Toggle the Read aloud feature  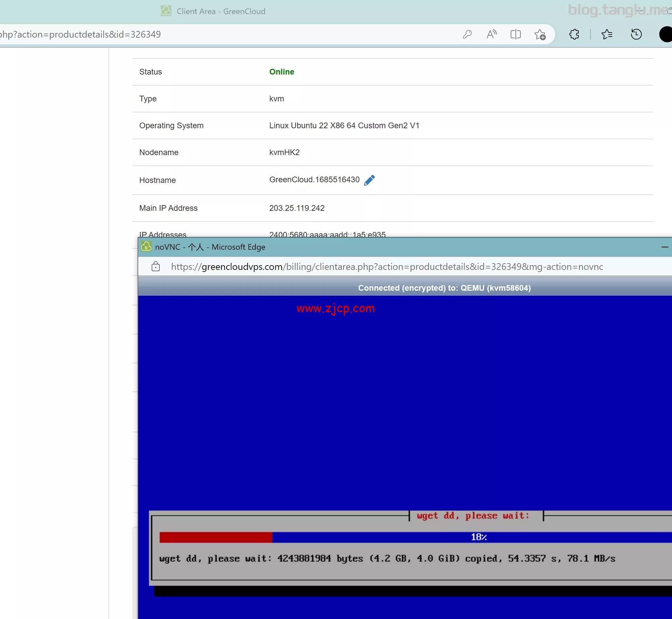(x=492, y=34)
